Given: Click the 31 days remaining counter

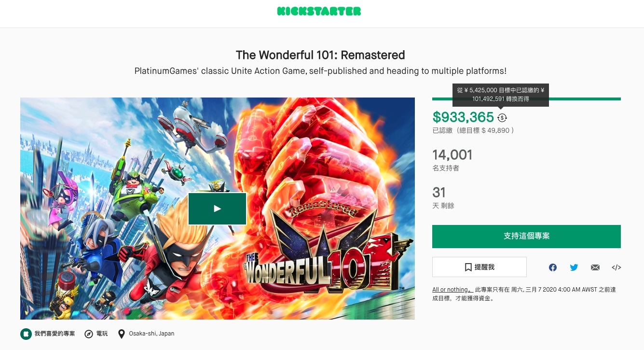Looking at the screenshot, I should [439, 193].
